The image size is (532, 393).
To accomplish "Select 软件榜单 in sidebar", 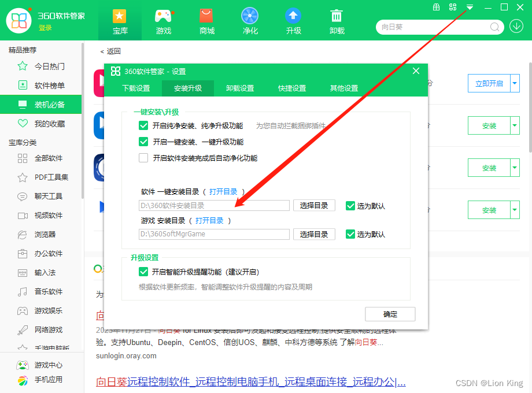I will click(40, 86).
